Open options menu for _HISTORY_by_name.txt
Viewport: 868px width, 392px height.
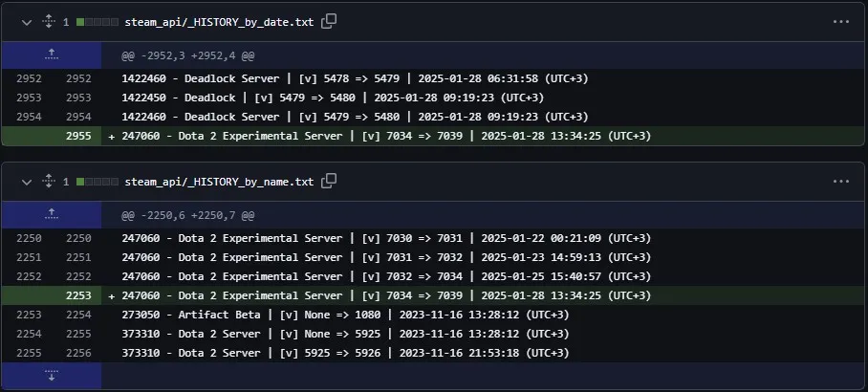point(841,182)
